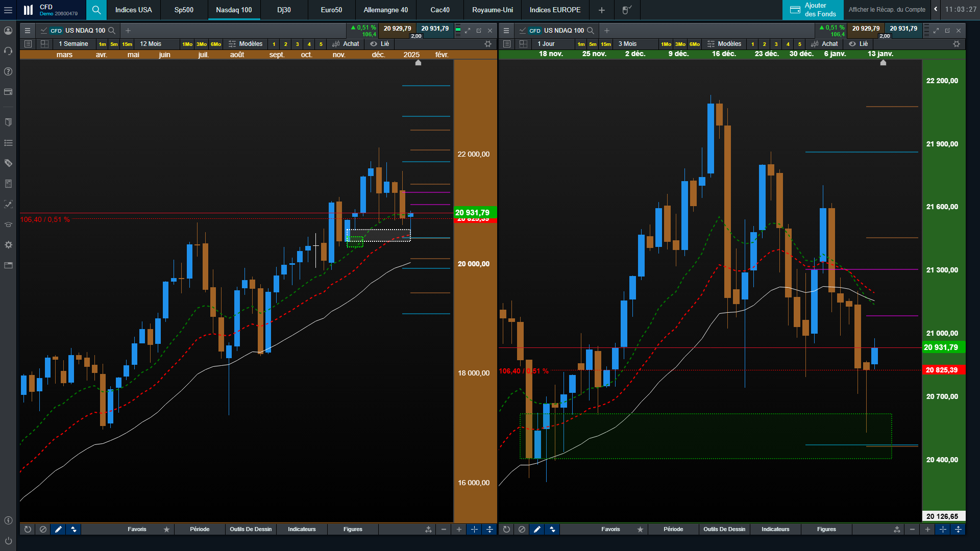The image size is (980, 551).
Task: Click the pencil drawing tool in left chart
Action: pos(58,530)
